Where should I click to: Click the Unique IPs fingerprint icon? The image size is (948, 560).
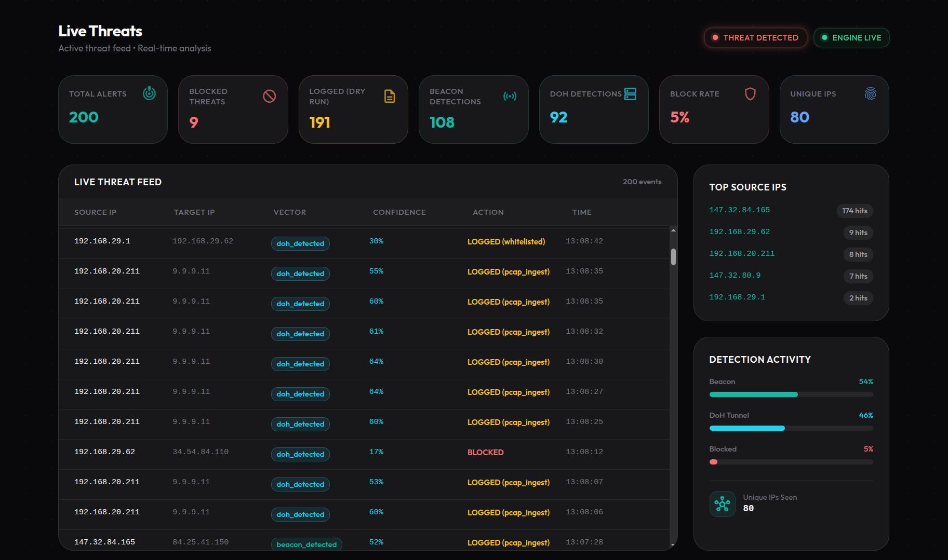[x=871, y=94]
